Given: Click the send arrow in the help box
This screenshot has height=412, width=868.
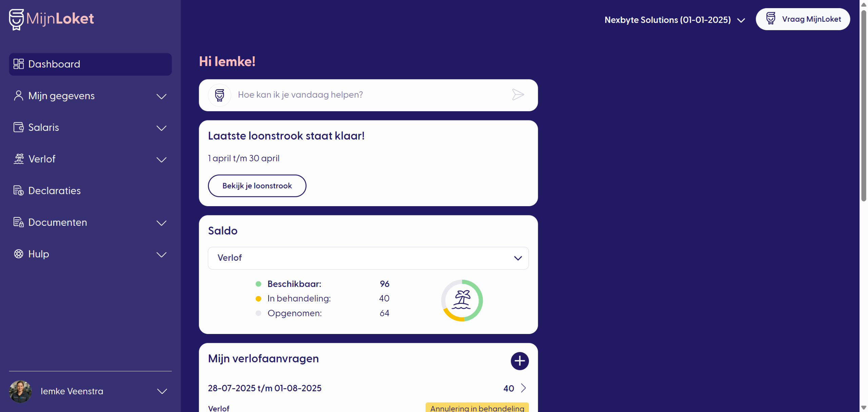Looking at the screenshot, I should [518, 95].
